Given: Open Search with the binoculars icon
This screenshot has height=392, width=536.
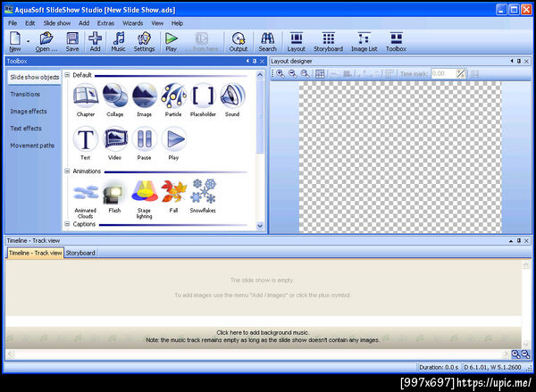Looking at the screenshot, I should tap(267, 42).
